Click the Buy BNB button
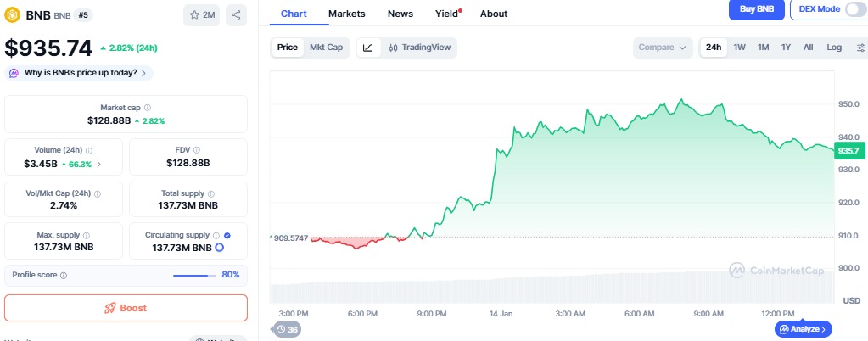The height and width of the screenshot is (341, 868). (756, 9)
